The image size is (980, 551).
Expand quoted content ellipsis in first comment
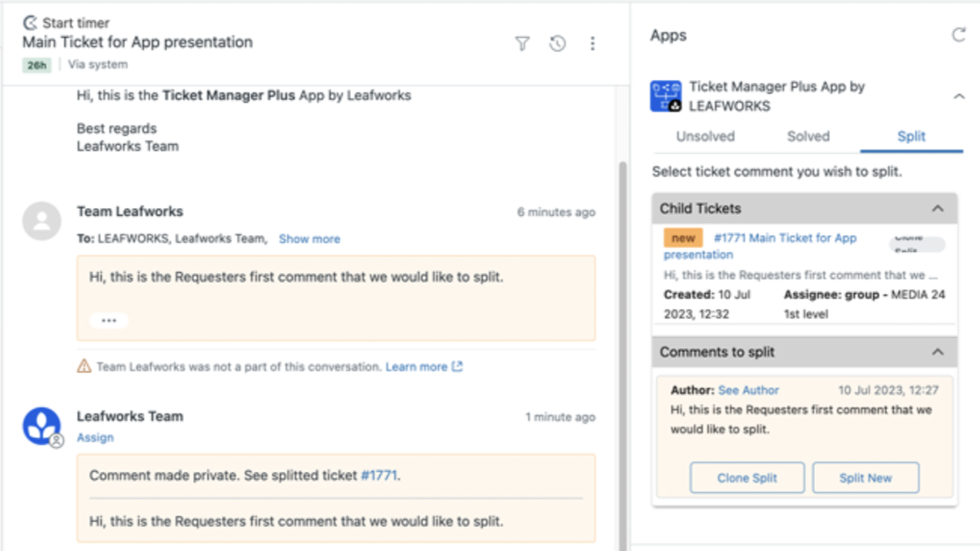(109, 320)
